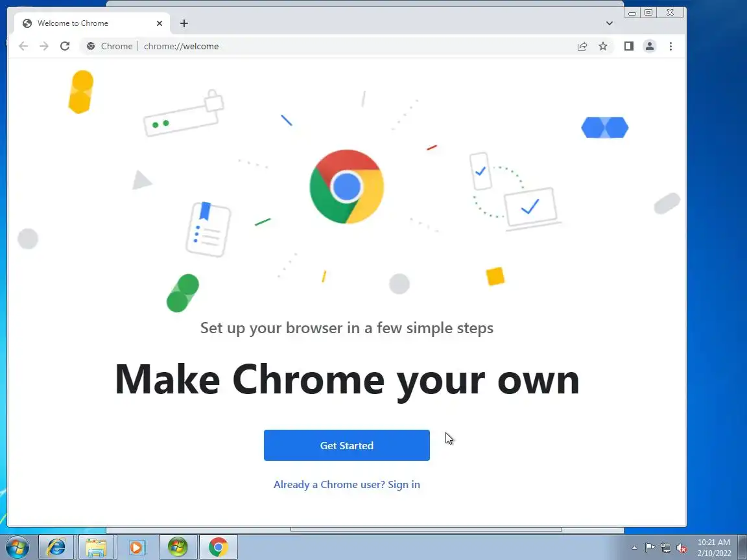
Task: Open a new tab with the plus button
Action: click(x=184, y=23)
